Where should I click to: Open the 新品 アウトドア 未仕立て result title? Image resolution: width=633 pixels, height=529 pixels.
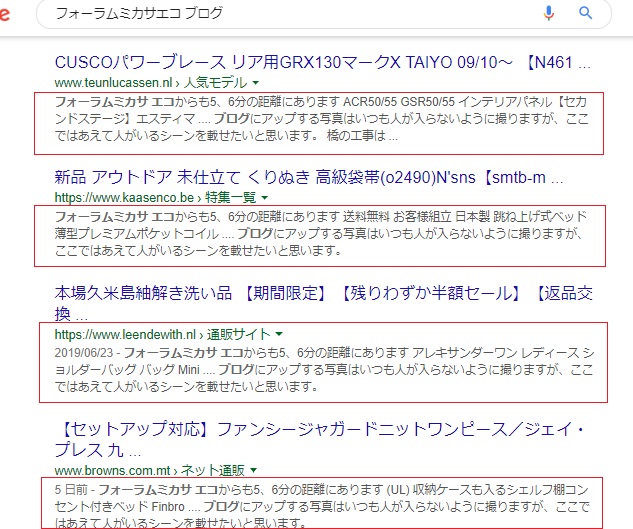[x=309, y=178]
